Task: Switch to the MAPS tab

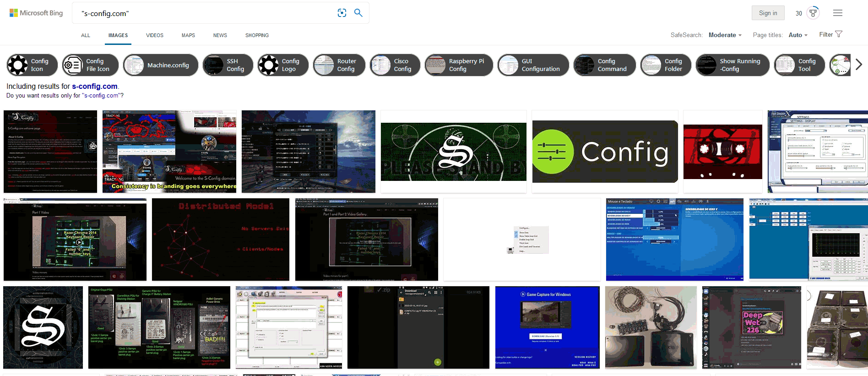Action: click(x=188, y=35)
